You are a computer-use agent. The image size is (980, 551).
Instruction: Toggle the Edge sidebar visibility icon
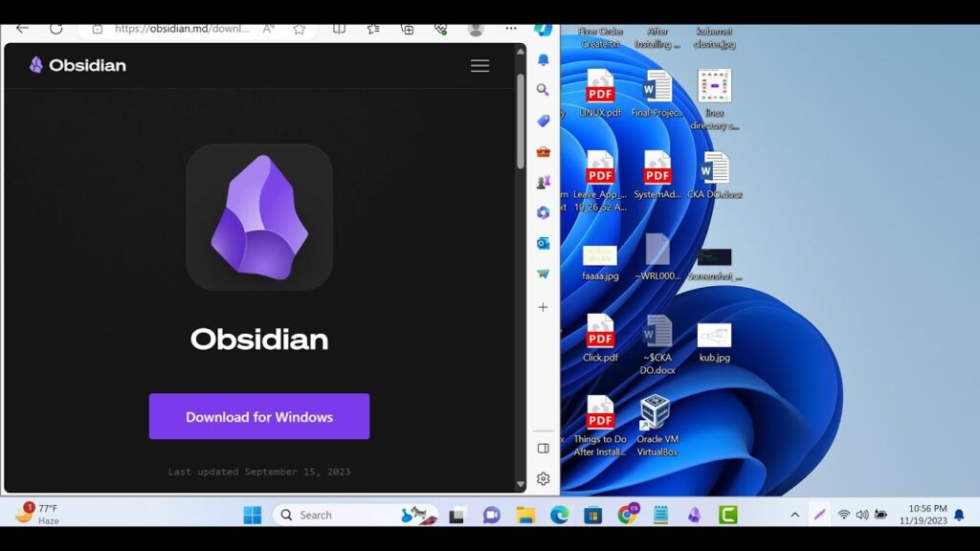pos(544,449)
